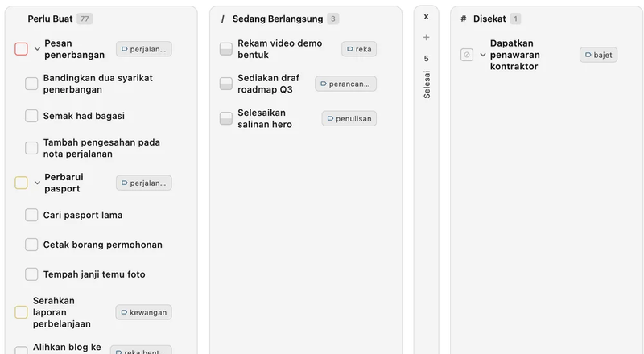Open Serahkan laporan perbelanjaan task title
The image size is (644, 354).
point(62,312)
